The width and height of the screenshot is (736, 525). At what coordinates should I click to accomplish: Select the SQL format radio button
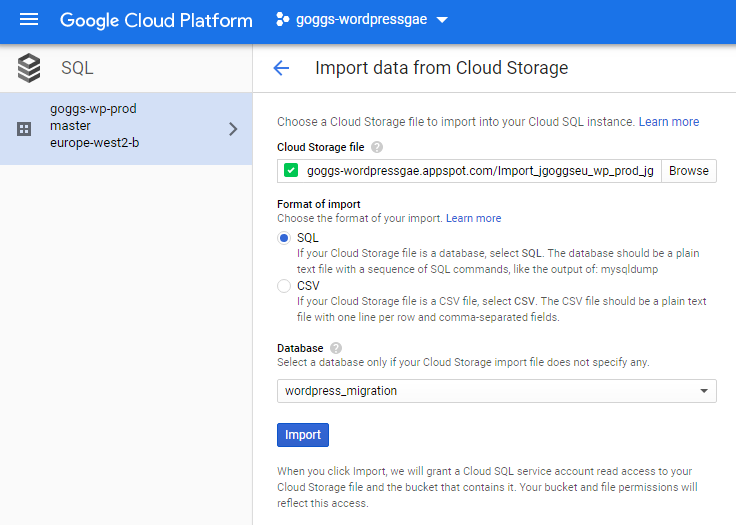coord(284,238)
